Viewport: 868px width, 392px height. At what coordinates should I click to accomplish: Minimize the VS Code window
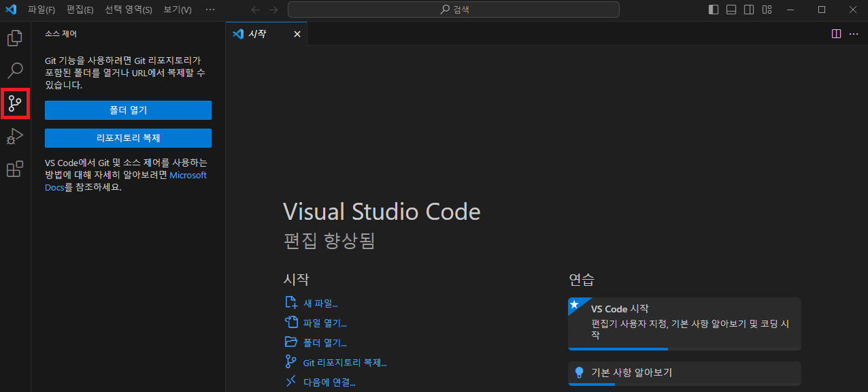(x=790, y=10)
